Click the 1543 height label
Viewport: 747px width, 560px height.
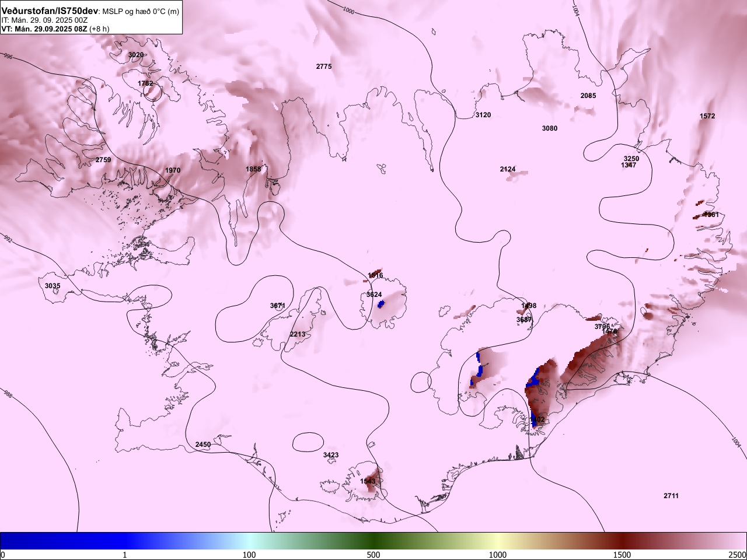click(x=368, y=481)
